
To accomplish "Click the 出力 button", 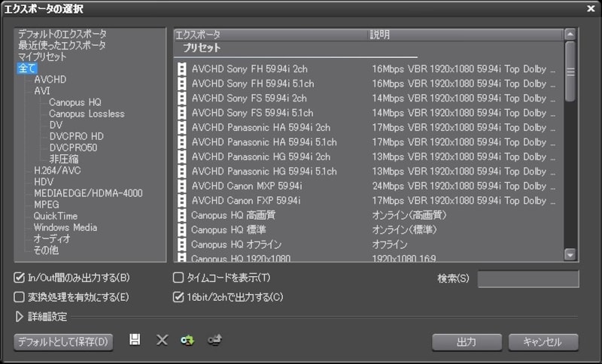I will (x=467, y=341).
